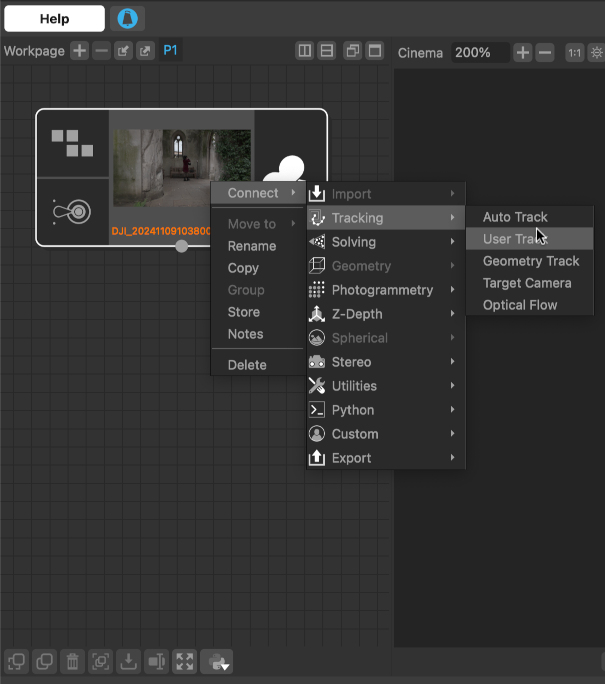
Task: Select single window layout icon
Action: (x=375, y=51)
